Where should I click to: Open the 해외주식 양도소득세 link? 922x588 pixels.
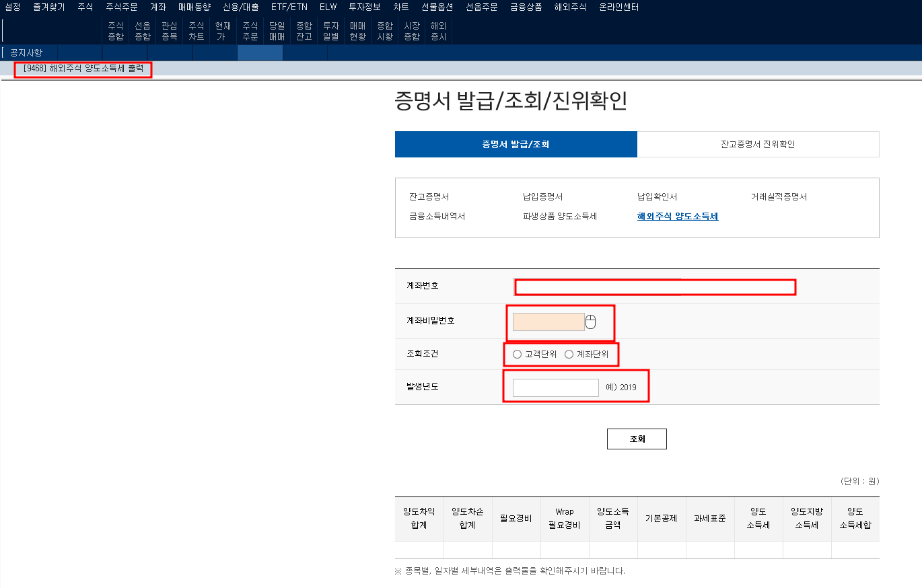point(678,217)
